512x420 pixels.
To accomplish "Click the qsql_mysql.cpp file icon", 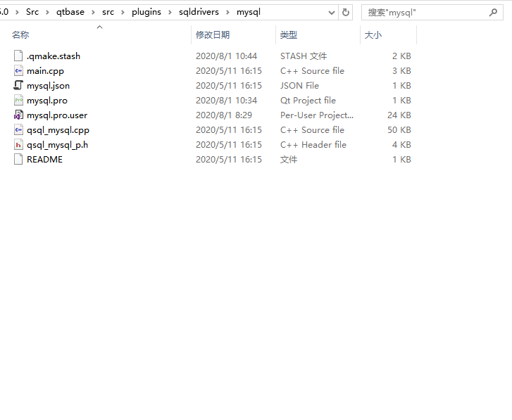I will point(18,129).
